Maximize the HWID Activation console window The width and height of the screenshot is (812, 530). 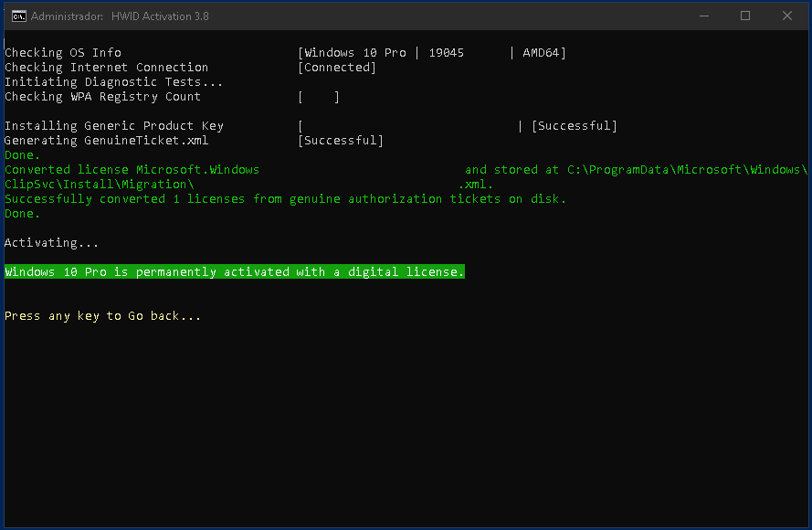745,16
